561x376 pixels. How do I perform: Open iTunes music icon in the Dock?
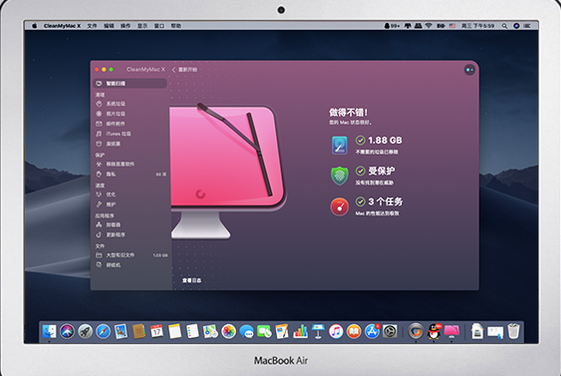[x=336, y=332]
